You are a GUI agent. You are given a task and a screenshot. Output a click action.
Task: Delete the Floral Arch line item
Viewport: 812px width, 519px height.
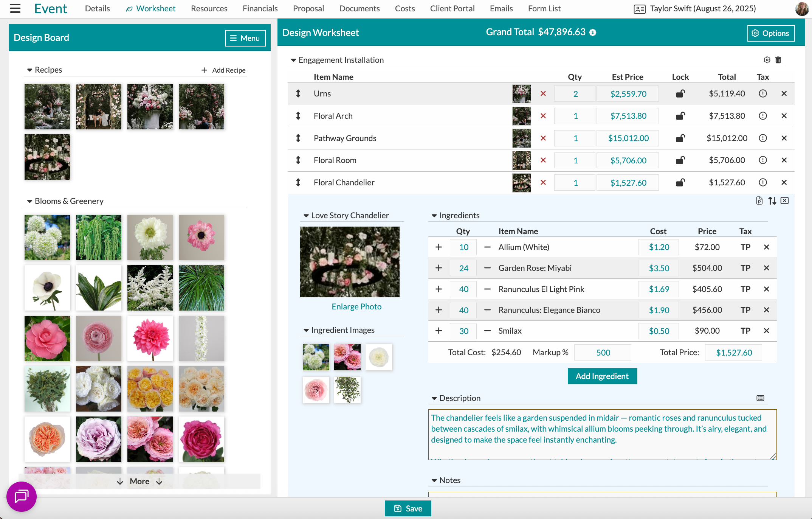coord(784,116)
